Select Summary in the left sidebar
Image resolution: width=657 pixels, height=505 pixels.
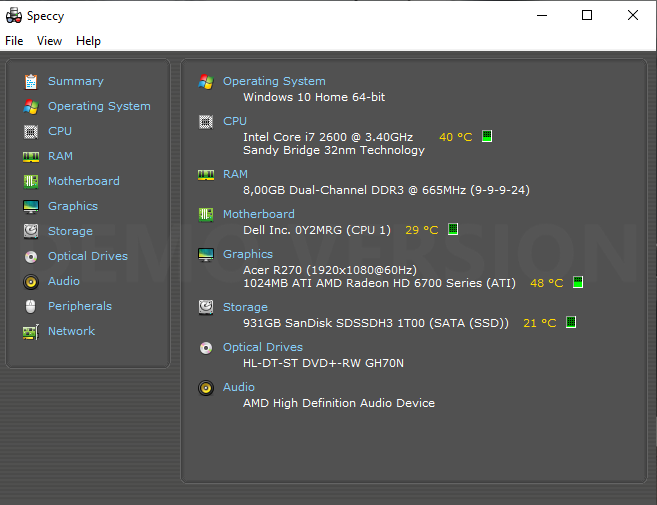coord(75,81)
